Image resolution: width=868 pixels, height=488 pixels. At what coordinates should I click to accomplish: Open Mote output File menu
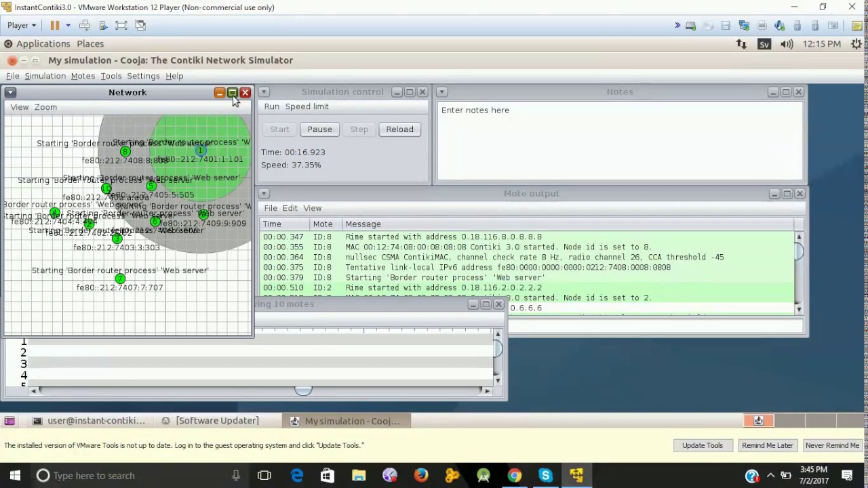(271, 208)
